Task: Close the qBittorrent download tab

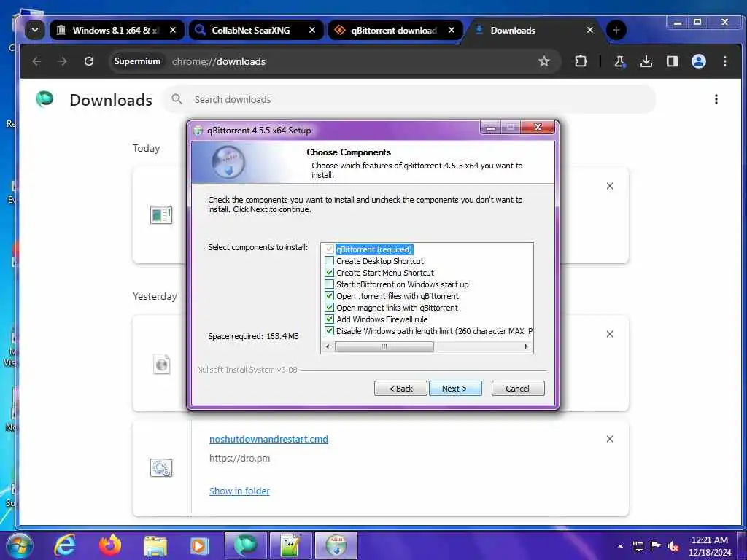Action: coord(451,30)
